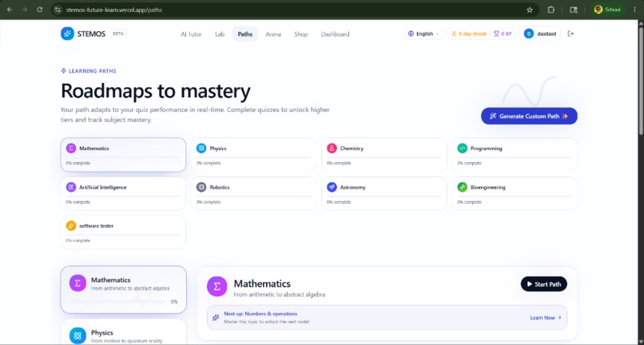Open the Shop nav tab
The image size is (644, 345).
300,34
